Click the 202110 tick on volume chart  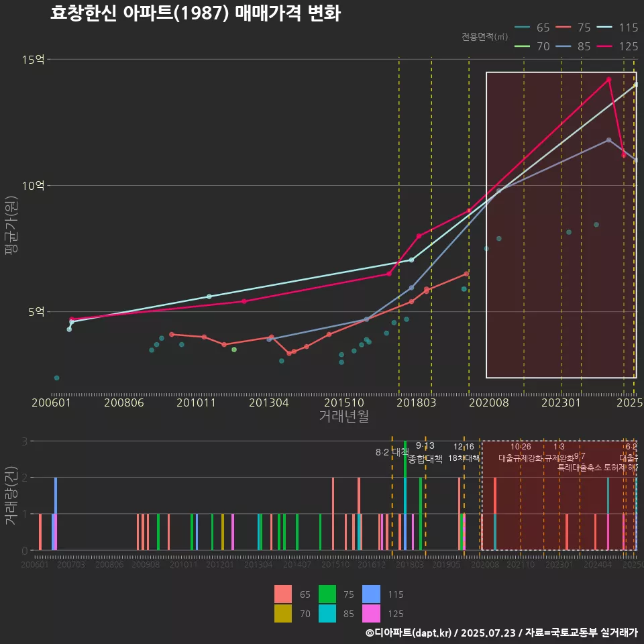(521, 565)
